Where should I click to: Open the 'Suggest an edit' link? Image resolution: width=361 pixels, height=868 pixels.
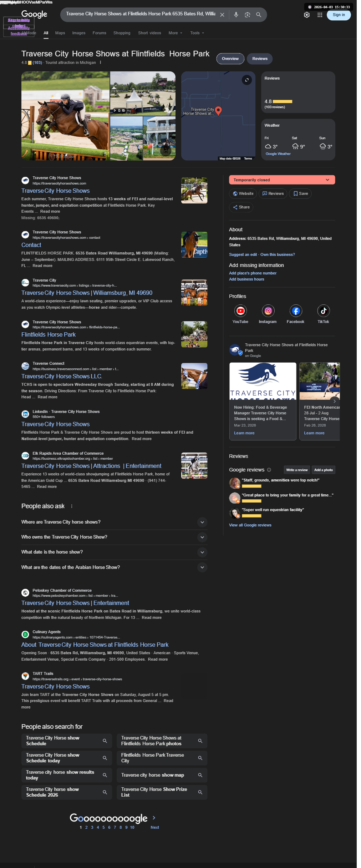pyautogui.click(x=243, y=254)
